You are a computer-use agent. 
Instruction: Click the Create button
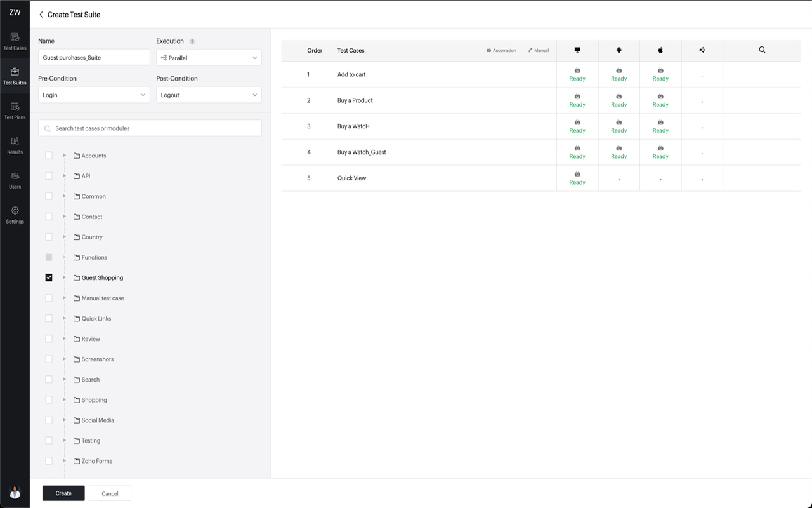pyautogui.click(x=63, y=493)
